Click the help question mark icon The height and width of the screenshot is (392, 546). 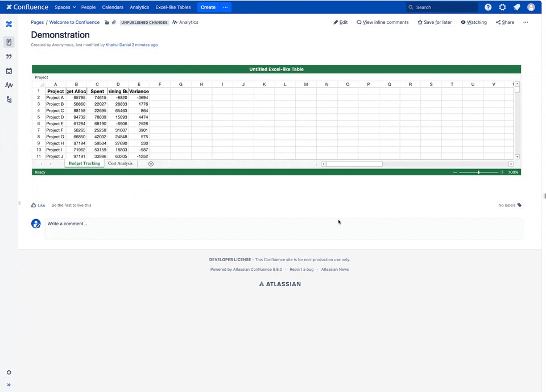[x=488, y=7]
